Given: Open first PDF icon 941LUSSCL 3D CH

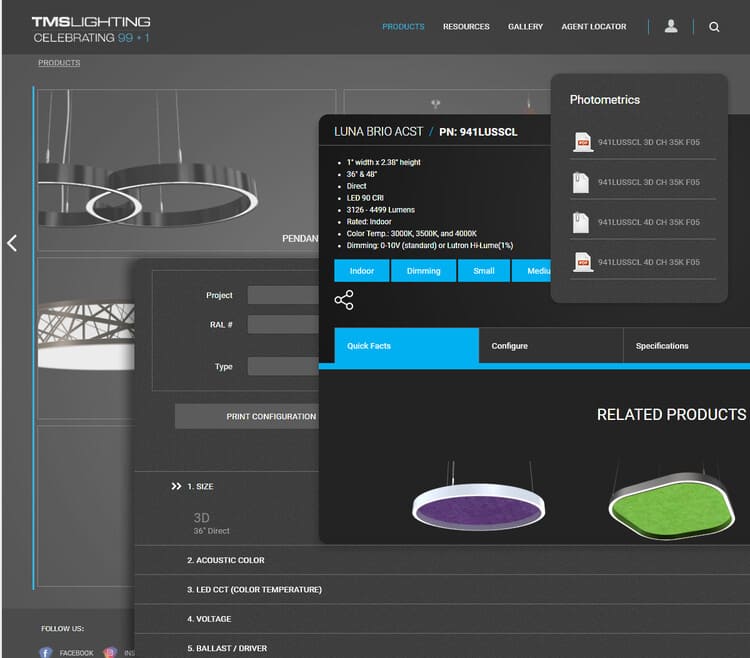Looking at the screenshot, I should [x=583, y=142].
